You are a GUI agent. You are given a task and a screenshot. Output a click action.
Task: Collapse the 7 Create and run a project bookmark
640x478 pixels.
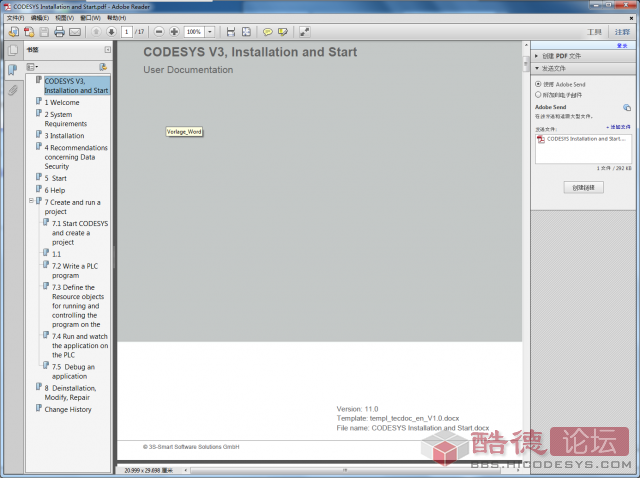click(33, 201)
